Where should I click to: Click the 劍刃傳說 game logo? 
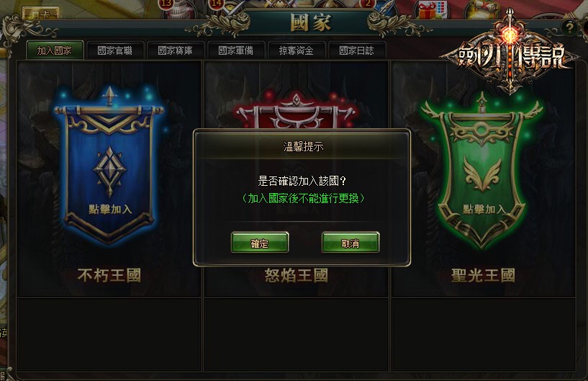510,55
